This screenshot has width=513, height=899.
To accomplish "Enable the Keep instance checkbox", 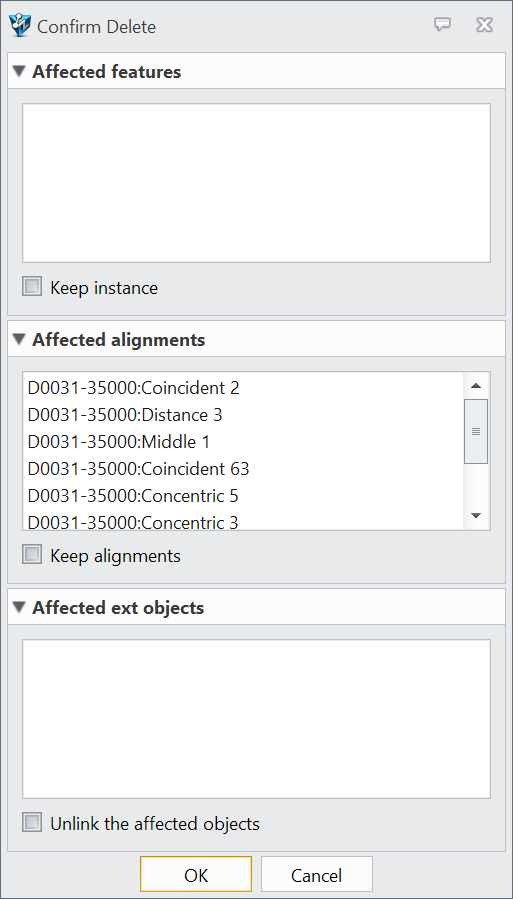I will coord(32,287).
